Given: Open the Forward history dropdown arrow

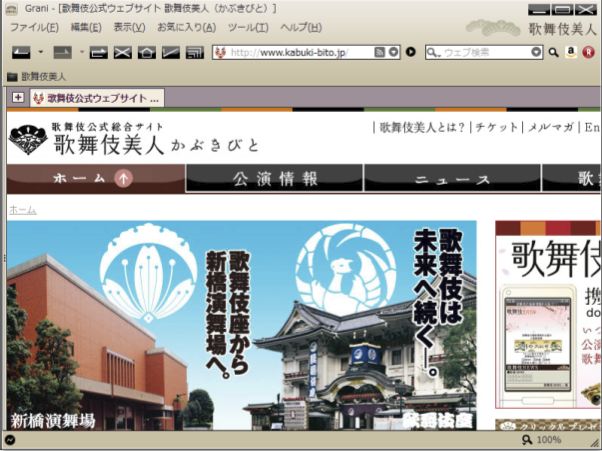Looking at the screenshot, I should tap(82, 52).
